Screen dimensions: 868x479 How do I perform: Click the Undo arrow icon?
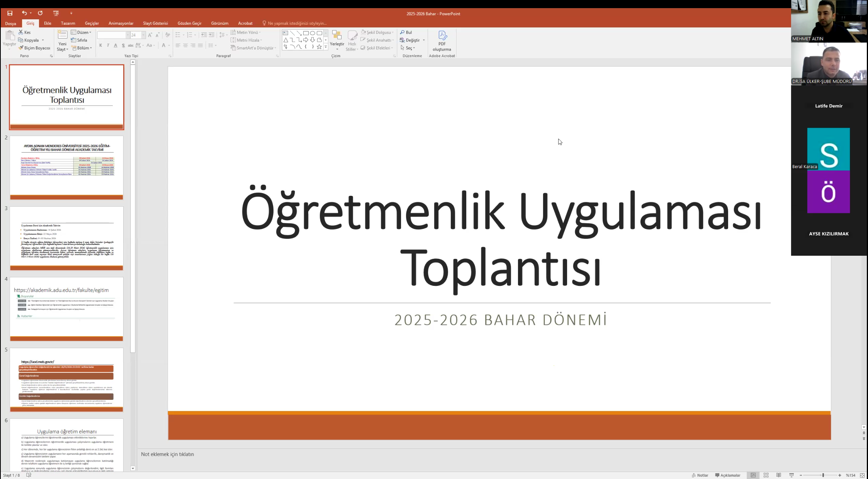24,13
